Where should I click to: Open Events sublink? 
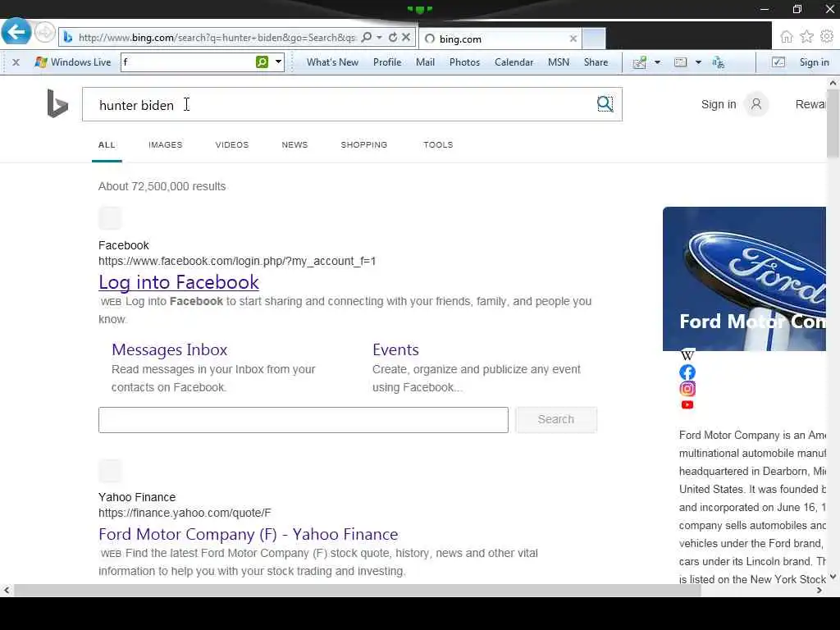pos(395,349)
